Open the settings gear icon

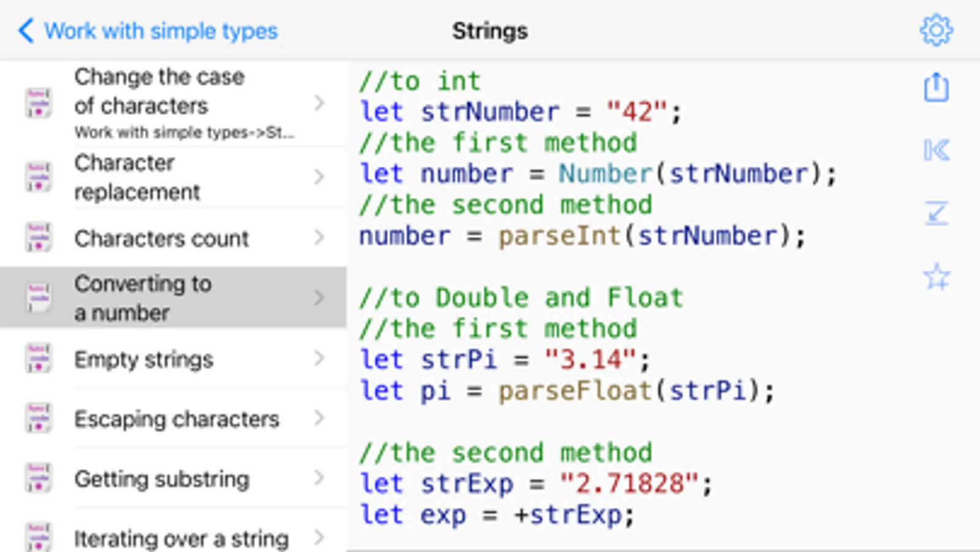click(x=936, y=30)
